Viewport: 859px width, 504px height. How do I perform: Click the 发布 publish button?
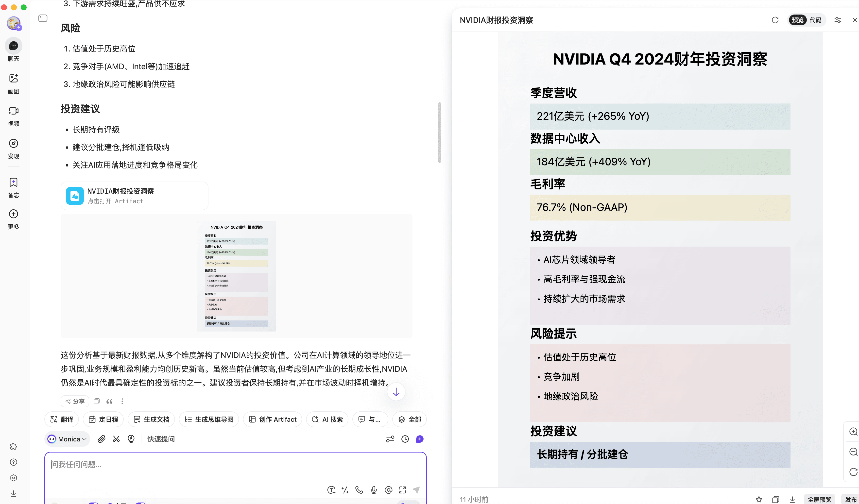tap(850, 500)
